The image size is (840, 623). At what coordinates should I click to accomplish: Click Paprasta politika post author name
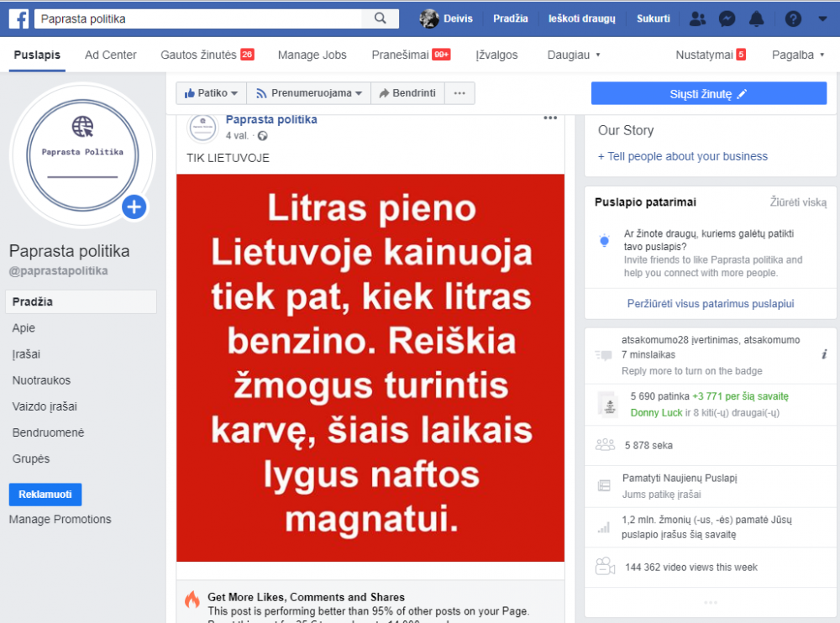tap(271, 119)
